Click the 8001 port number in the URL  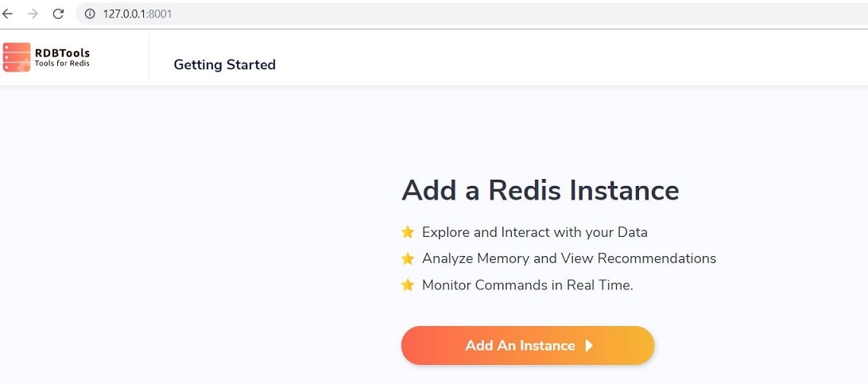[161, 14]
